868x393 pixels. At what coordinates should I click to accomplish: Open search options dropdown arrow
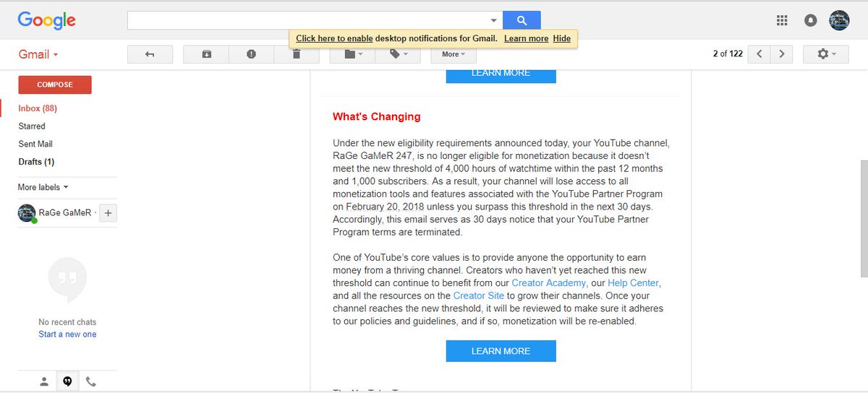point(493,20)
